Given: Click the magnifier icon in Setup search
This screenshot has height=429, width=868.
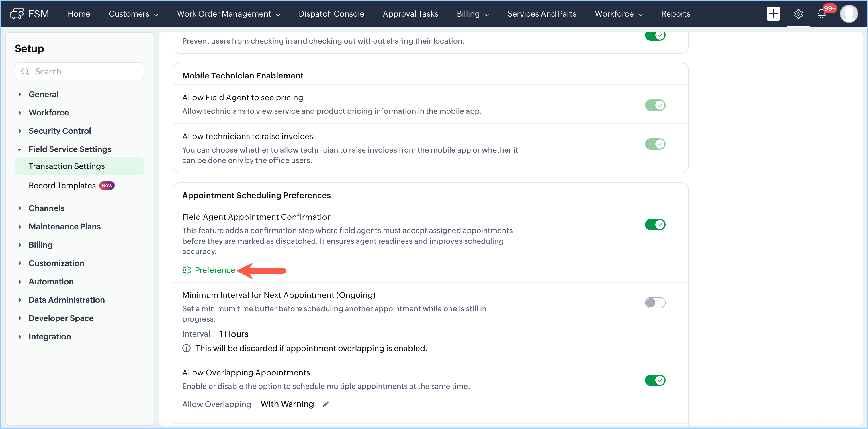Looking at the screenshot, I should pyautogui.click(x=25, y=71).
